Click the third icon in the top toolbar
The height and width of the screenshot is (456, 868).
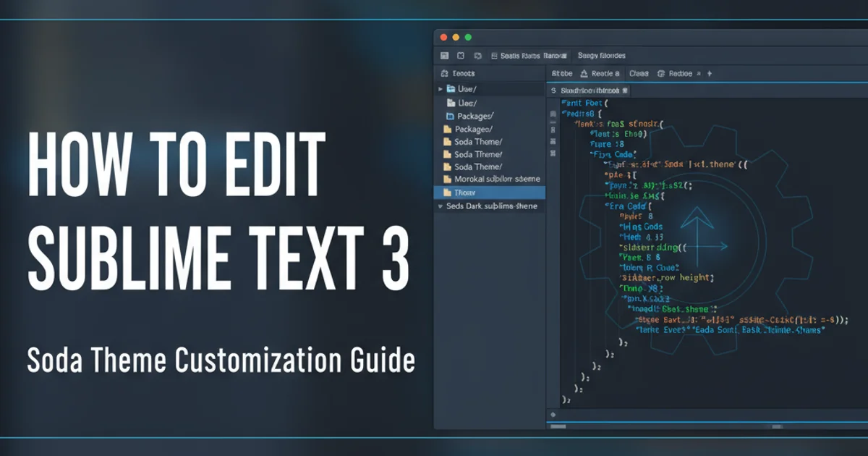click(x=477, y=56)
